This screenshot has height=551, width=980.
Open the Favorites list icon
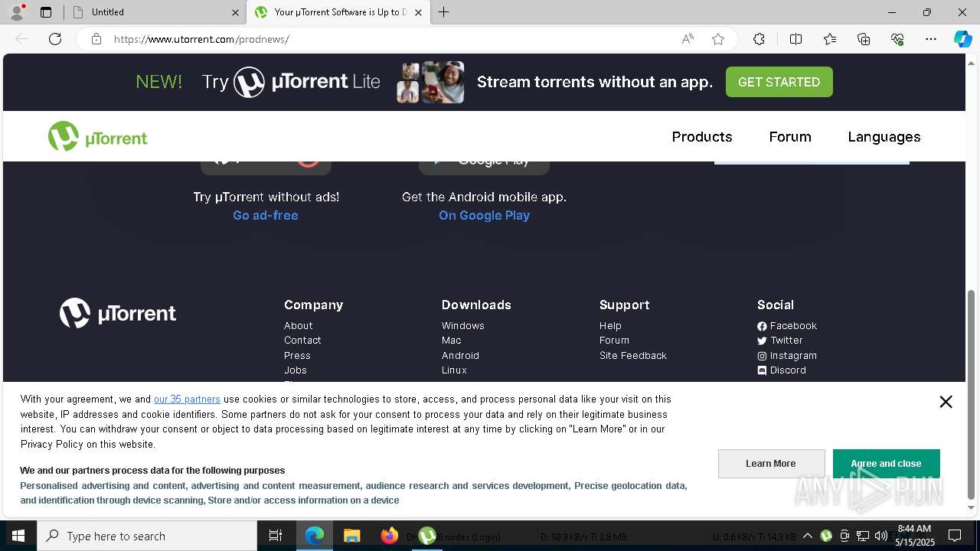point(830,39)
